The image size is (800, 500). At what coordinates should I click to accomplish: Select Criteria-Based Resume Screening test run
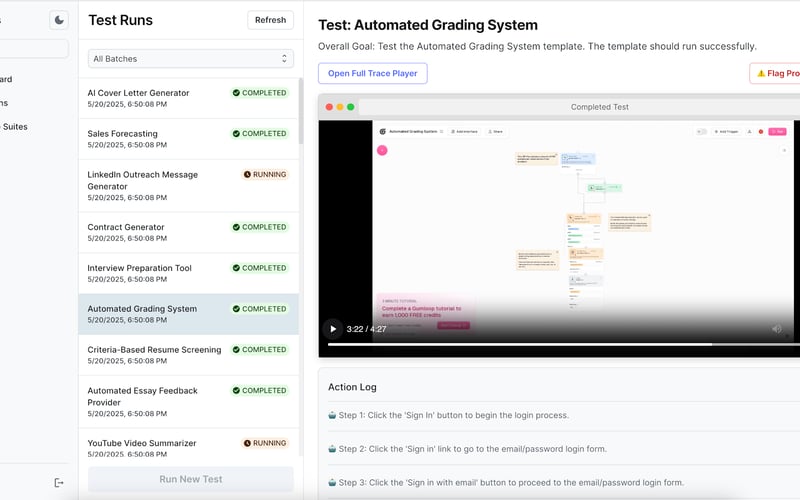click(189, 355)
